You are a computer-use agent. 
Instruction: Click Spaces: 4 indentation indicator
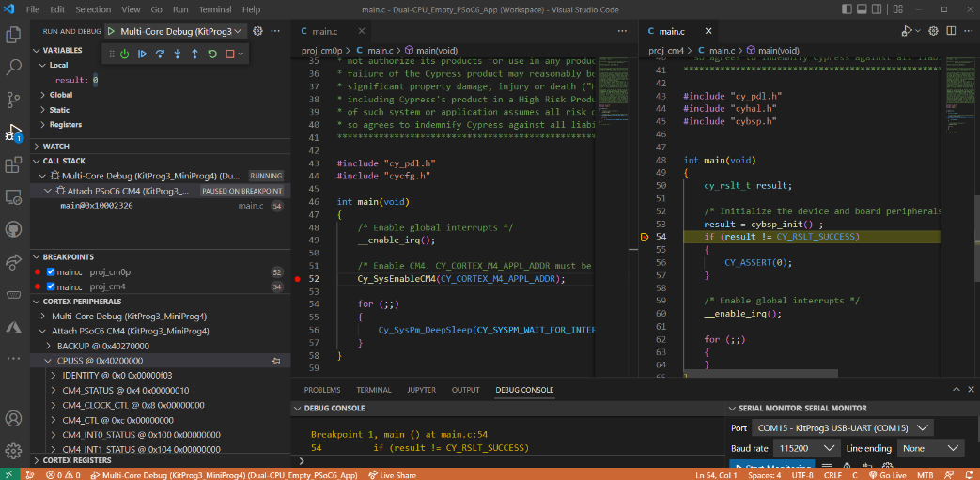(x=765, y=474)
